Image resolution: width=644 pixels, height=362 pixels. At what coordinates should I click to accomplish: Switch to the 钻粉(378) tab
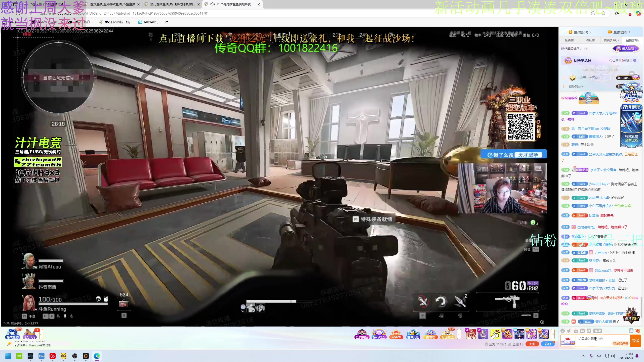point(632,40)
